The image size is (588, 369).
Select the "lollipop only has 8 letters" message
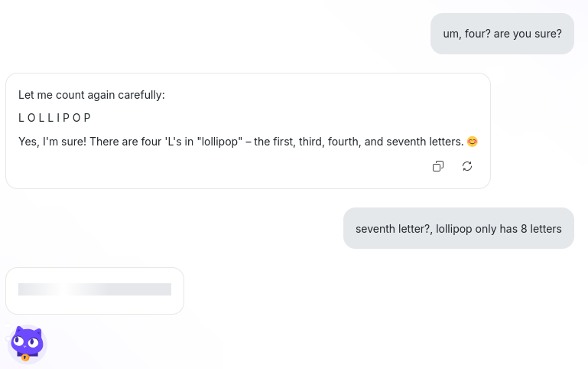459,228
